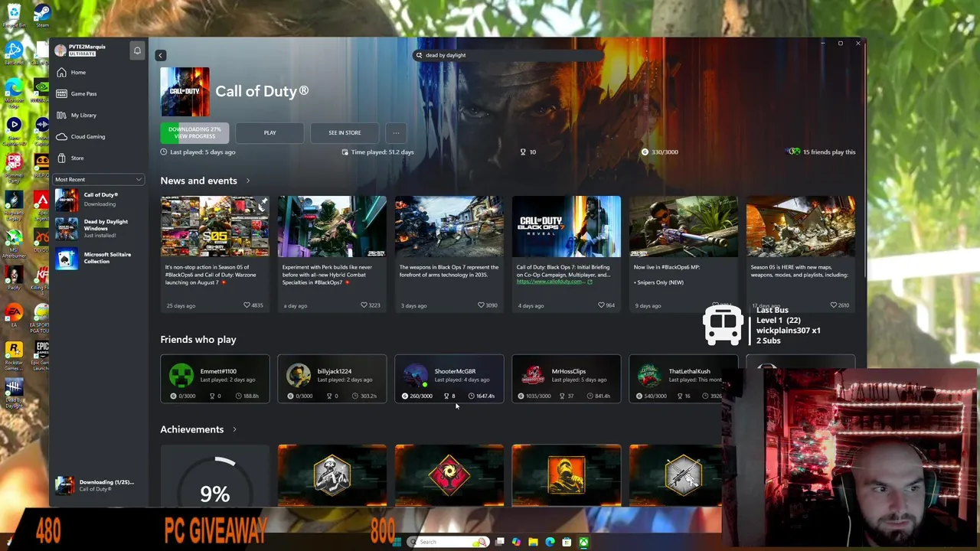Open Microsoft Solitaire Collection from recent list
The height and width of the screenshot is (551, 980).
pos(99,258)
